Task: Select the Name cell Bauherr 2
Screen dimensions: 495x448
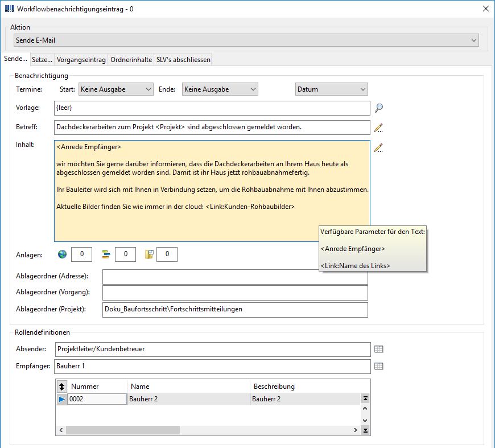Action: coord(188,400)
